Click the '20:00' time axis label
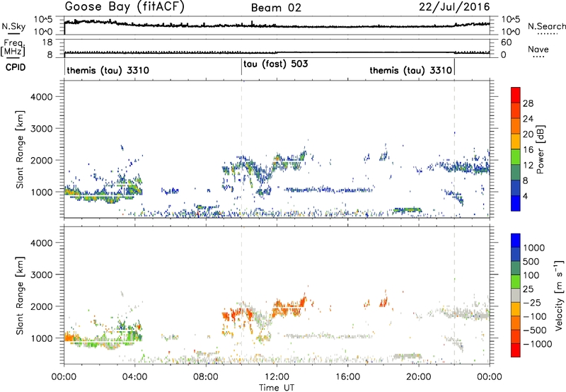This screenshot has height=392, width=566. click(x=419, y=377)
